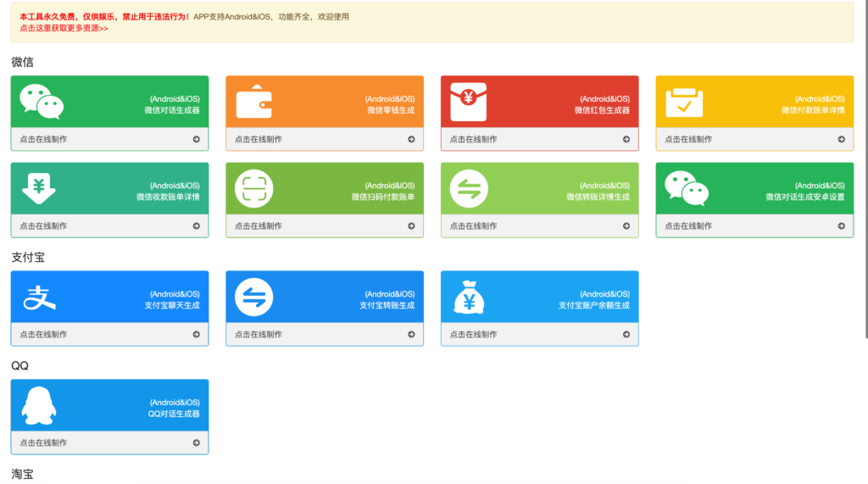Select the 微信收款账单详情 title text
868x484 pixels.
[x=169, y=197]
